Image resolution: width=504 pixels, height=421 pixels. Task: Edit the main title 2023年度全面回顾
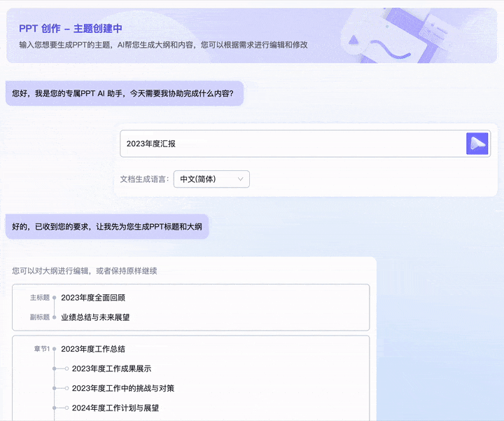click(x=93, y=298)
